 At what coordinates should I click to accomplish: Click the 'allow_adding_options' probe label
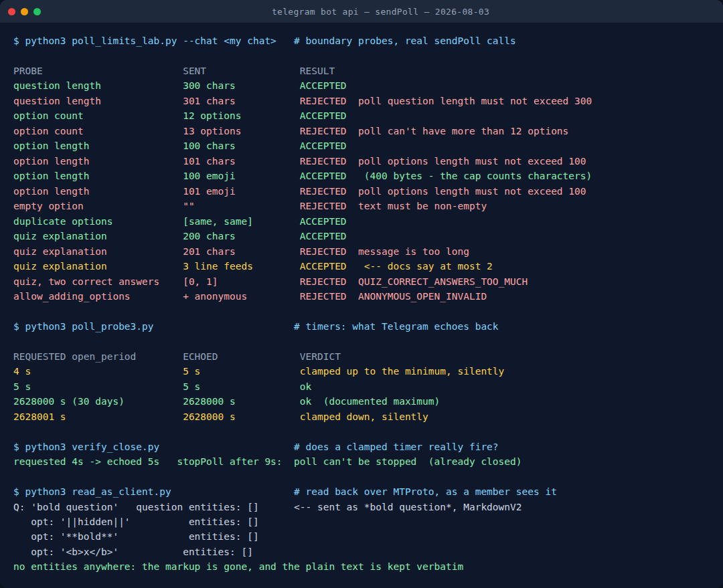[x=72, y=296]
